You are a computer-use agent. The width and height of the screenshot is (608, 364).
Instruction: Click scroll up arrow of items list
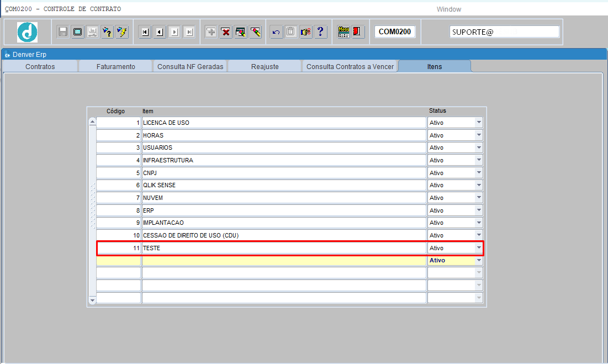coord(92,122)
